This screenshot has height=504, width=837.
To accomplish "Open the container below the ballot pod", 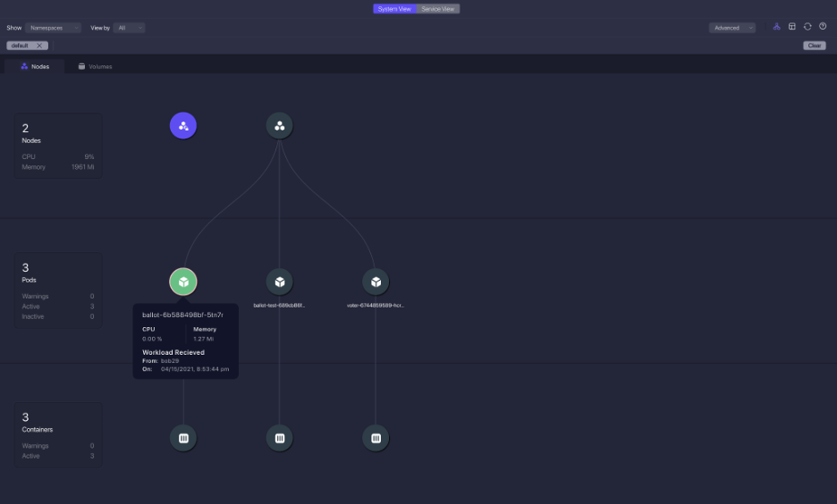I will point(183,438).
